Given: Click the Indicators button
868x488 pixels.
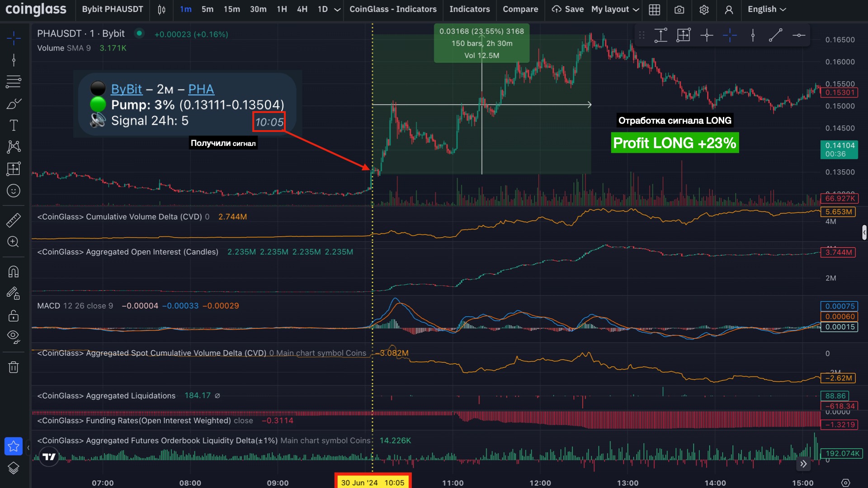Looking at the screenshot, I should [469, 9].
